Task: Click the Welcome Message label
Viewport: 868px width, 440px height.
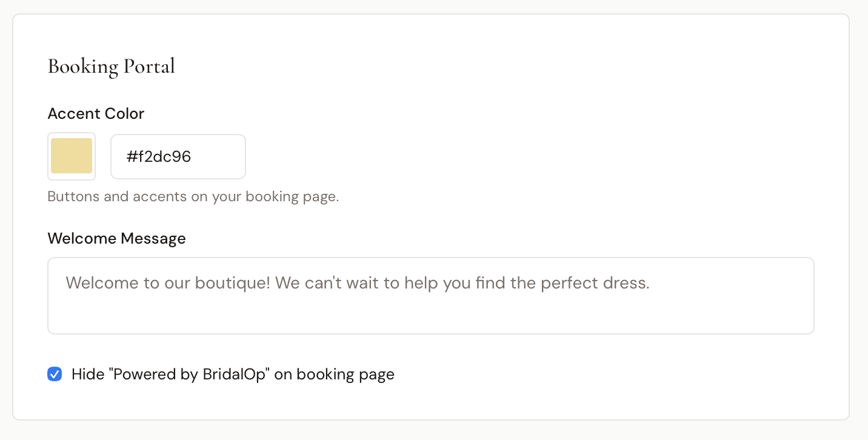Action: [x=116, y=238]
